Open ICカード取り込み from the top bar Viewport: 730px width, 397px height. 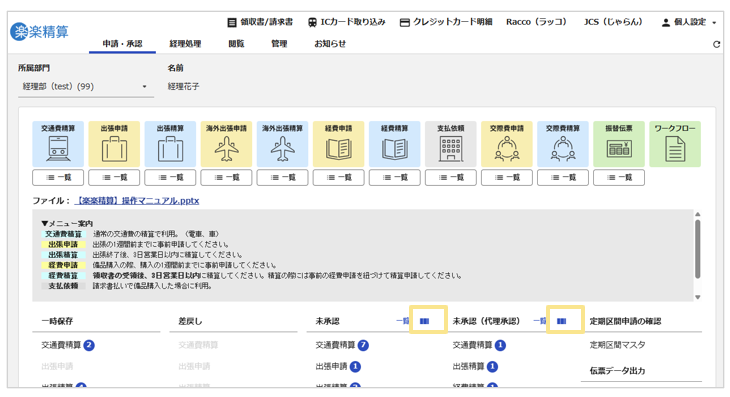tap(346, 22)
